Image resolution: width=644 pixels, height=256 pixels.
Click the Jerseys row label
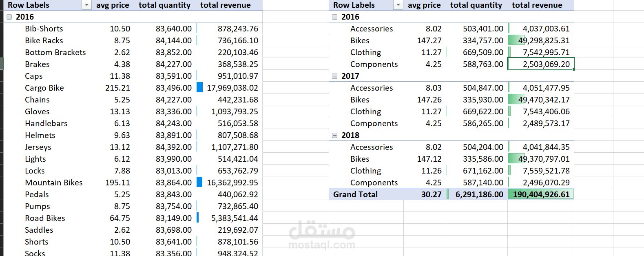[38, 147]
